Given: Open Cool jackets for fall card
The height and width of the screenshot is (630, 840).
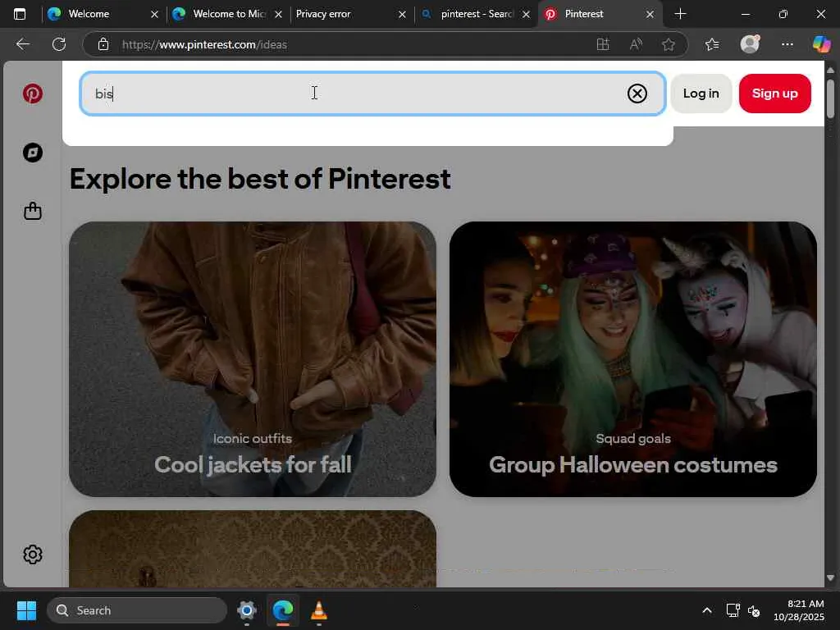Looking at the screenshot, I should pos(253,359).
